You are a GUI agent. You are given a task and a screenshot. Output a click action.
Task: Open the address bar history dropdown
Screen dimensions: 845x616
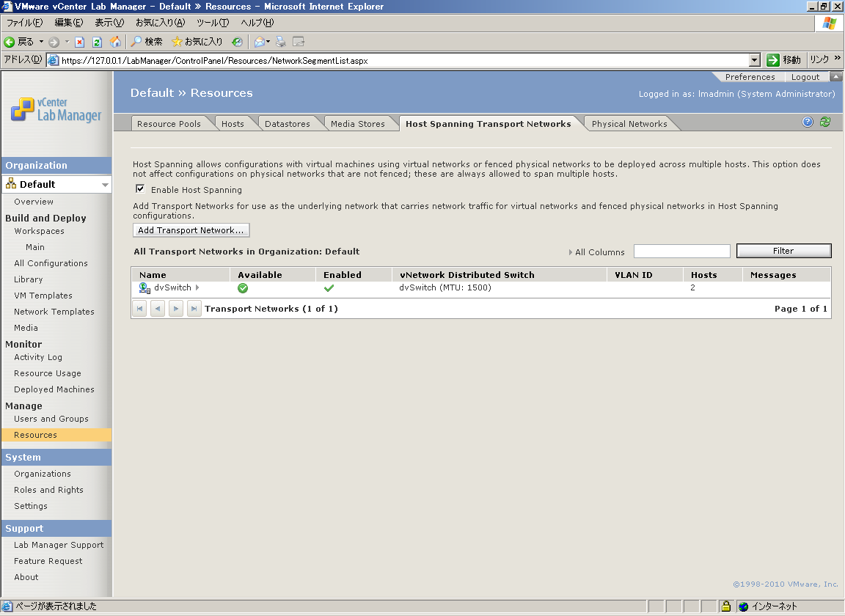pos(755,60)
